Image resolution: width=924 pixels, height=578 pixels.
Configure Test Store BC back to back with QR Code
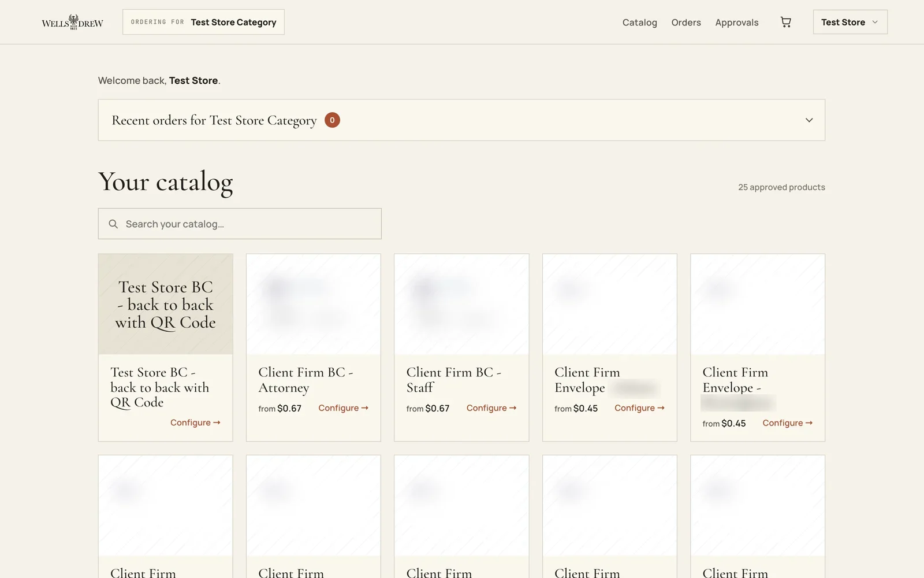195,423
